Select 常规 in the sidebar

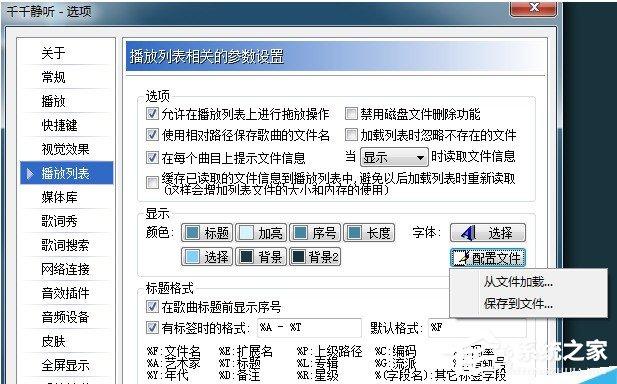pos(54,77)
